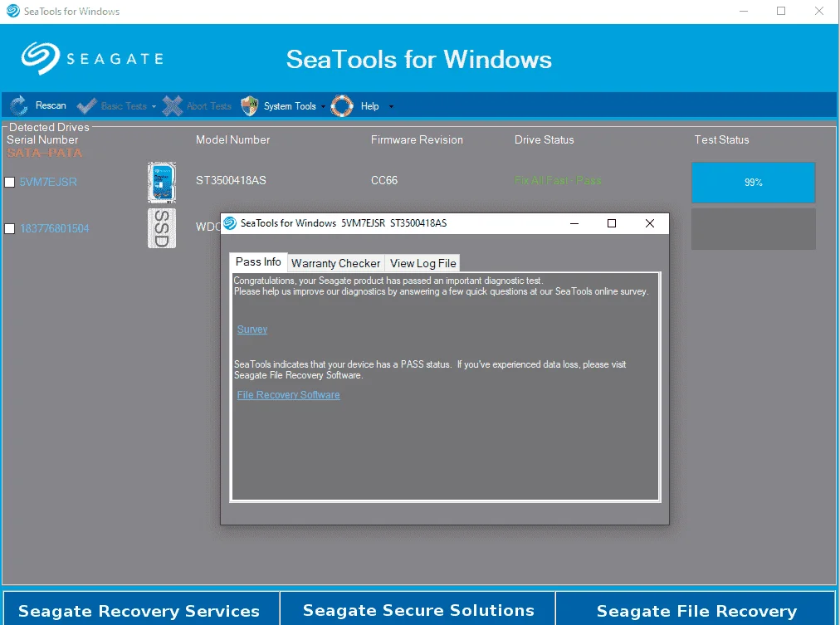
Task: Click the Rescan refresh icon
Action: 19,105
